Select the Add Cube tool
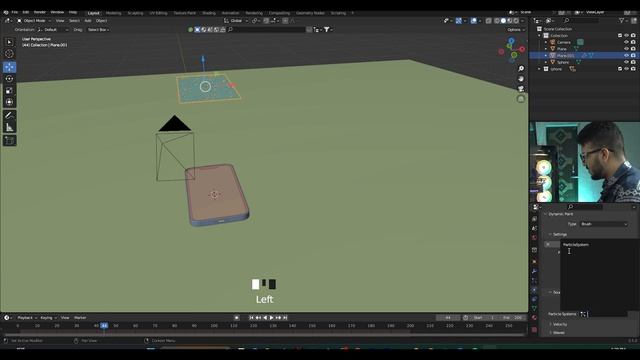The image size is (640, 360). pyautogui.click(x=9, y=141)
